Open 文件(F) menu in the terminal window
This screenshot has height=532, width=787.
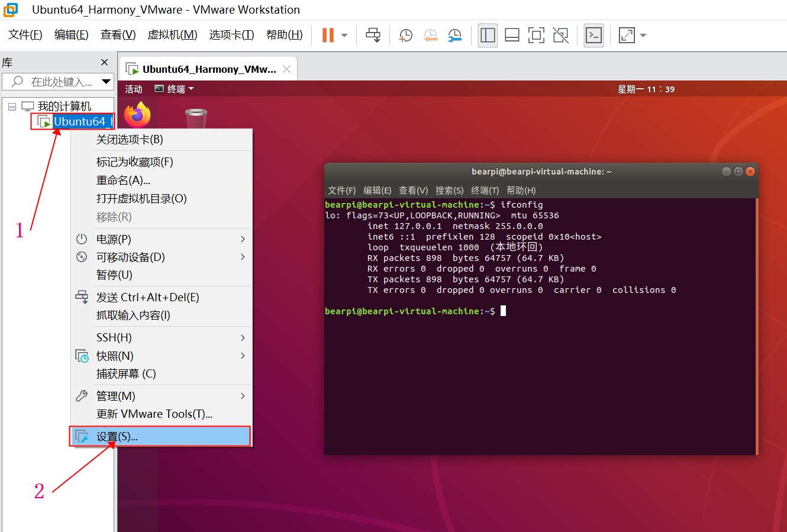[x=342, y=191]
